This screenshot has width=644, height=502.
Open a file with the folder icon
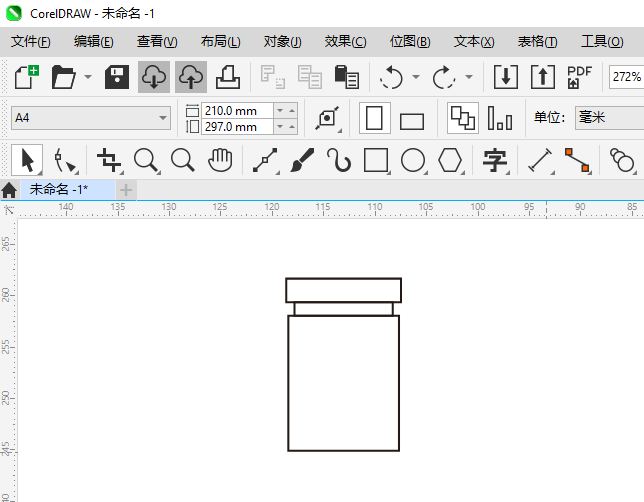64,77
